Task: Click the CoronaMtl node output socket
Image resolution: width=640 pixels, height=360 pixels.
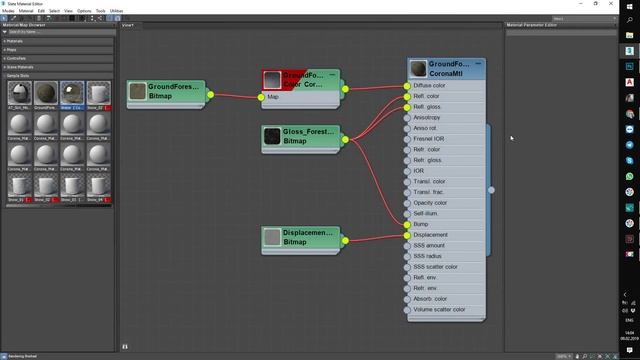Action: 491,190
